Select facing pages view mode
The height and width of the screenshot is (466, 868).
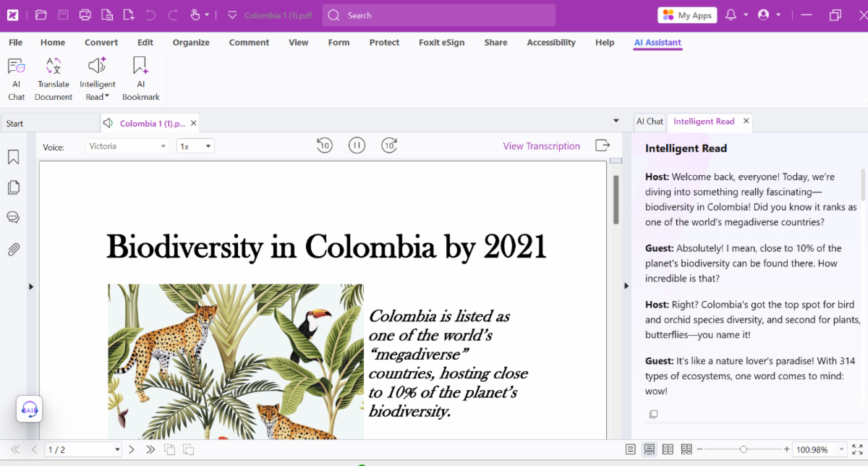[x=668, y=449]
